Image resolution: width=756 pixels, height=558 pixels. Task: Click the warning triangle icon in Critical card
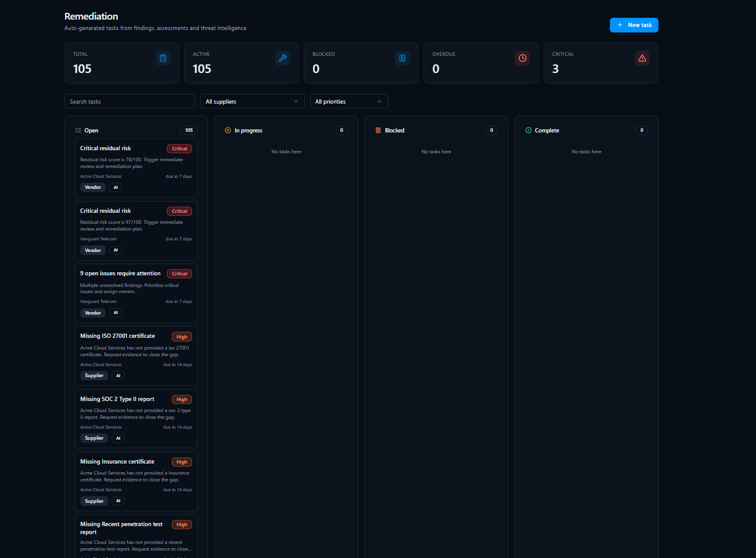click(642, 58)
